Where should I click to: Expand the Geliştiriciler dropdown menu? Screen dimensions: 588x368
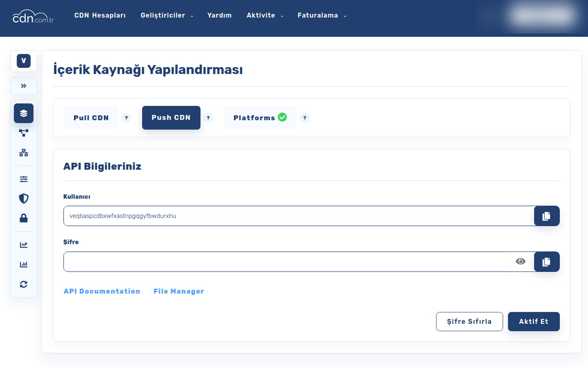pyautogui.click(x=167, y=16)
